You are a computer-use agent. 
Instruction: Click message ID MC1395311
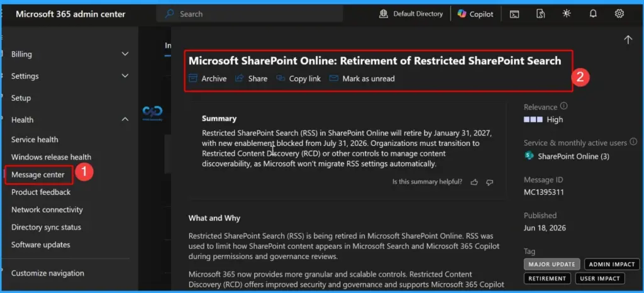544,192
